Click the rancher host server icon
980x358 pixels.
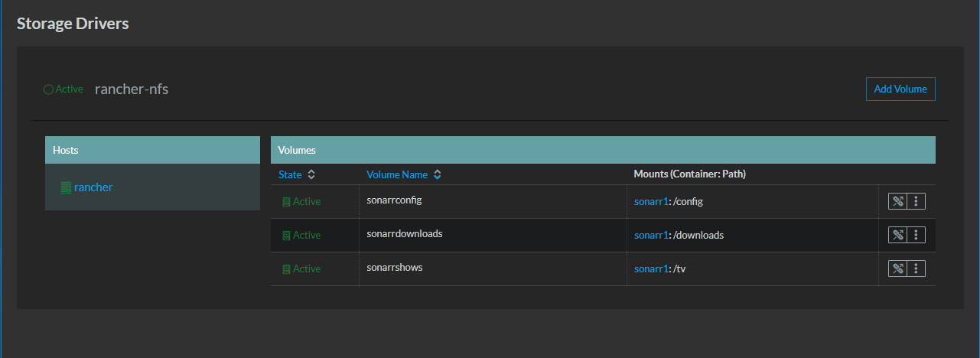[66, 187]
